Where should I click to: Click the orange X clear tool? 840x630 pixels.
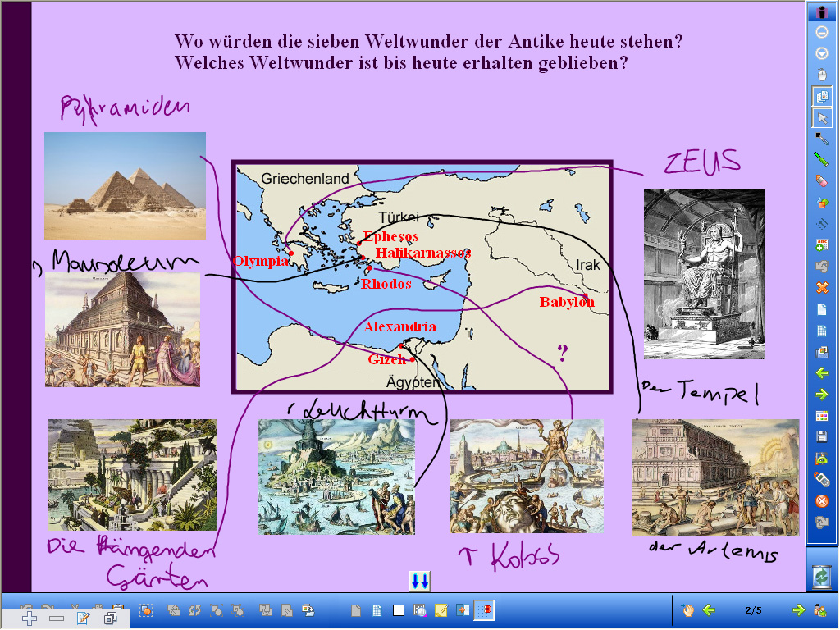click(822, 288)
